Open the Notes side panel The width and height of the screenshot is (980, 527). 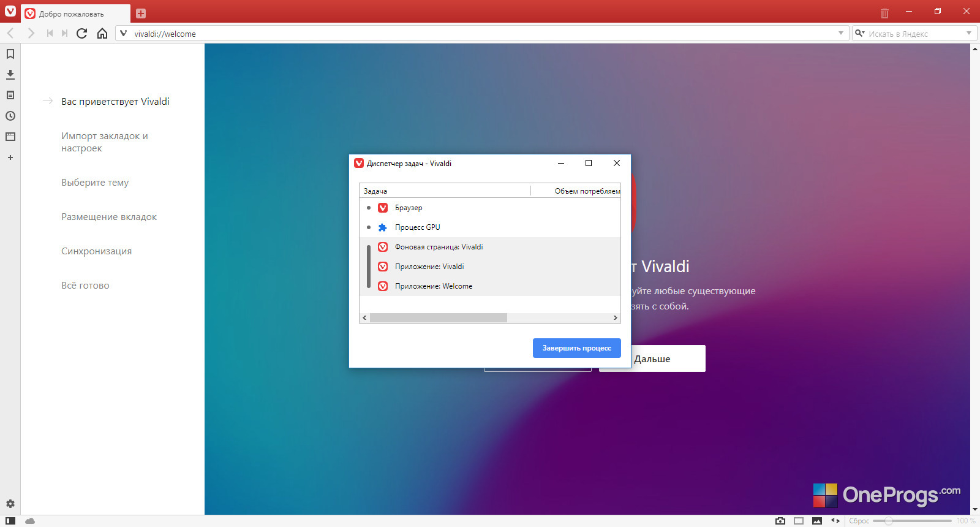[x=10, y=95]
